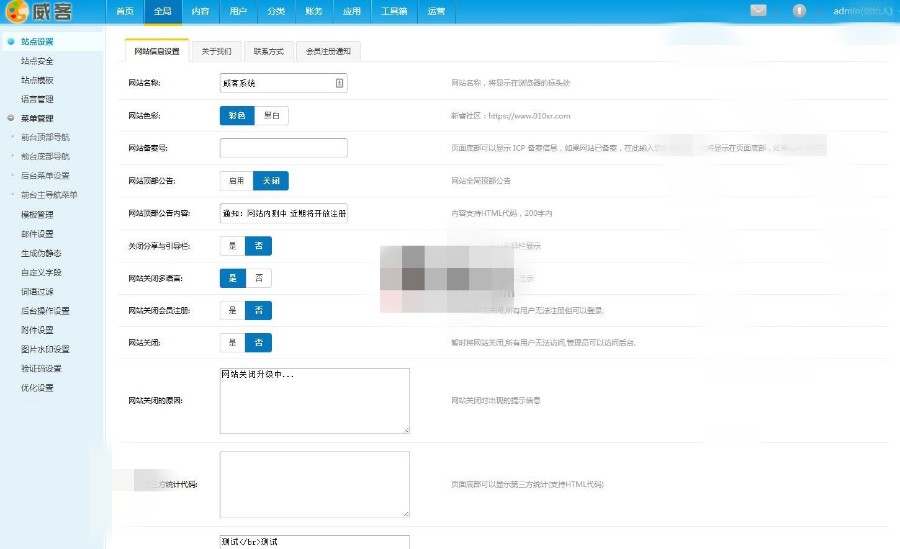This screenshot has width=900, height=549.
Task: Open 自定义字段 in sidebar
Action: pos(41,272)
